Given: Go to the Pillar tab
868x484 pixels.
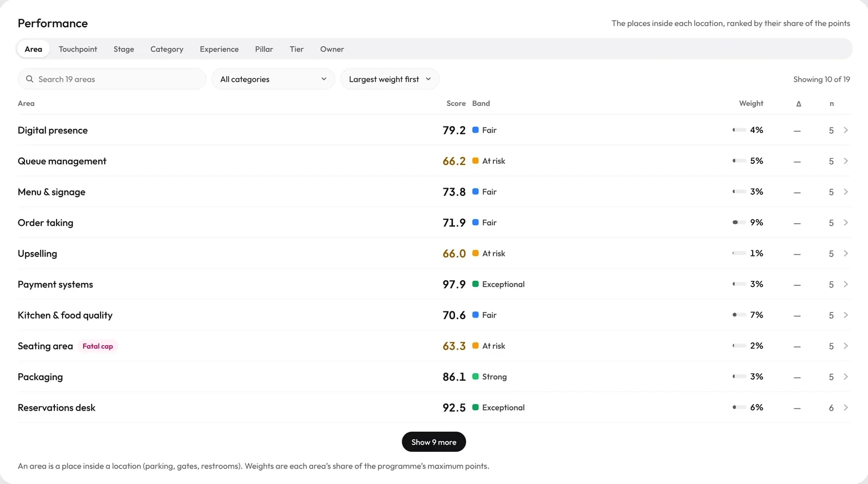Looking at the screenshot, I should 264,49.
